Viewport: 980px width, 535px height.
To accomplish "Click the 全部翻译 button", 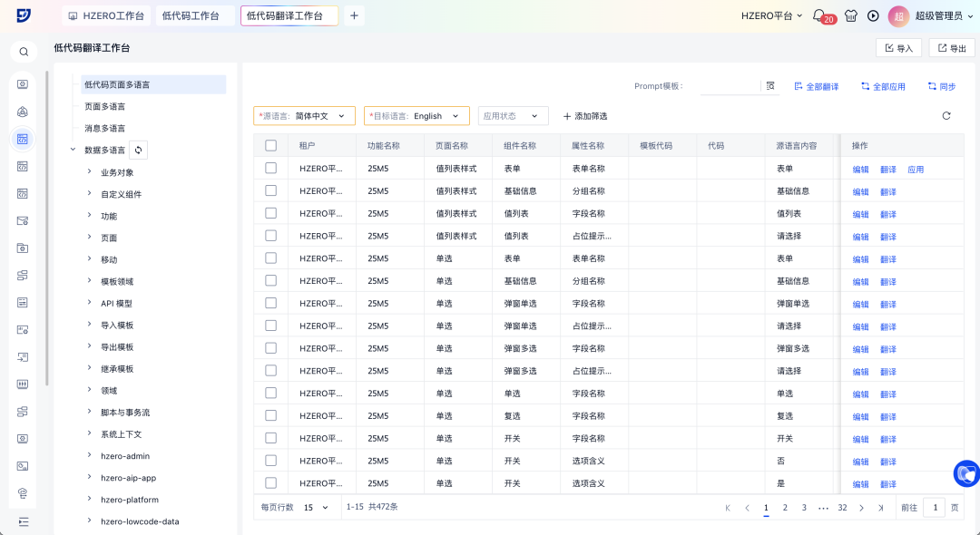I will pos(816,86).
